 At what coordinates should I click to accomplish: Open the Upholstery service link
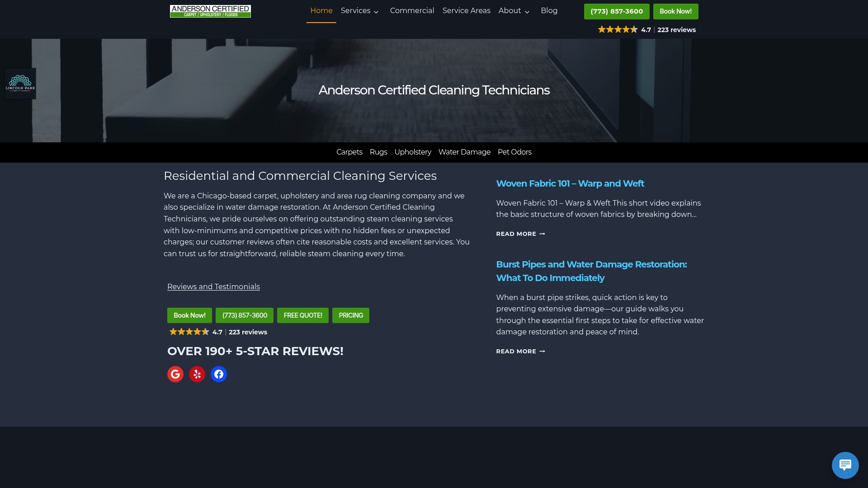tap(413, 152)
